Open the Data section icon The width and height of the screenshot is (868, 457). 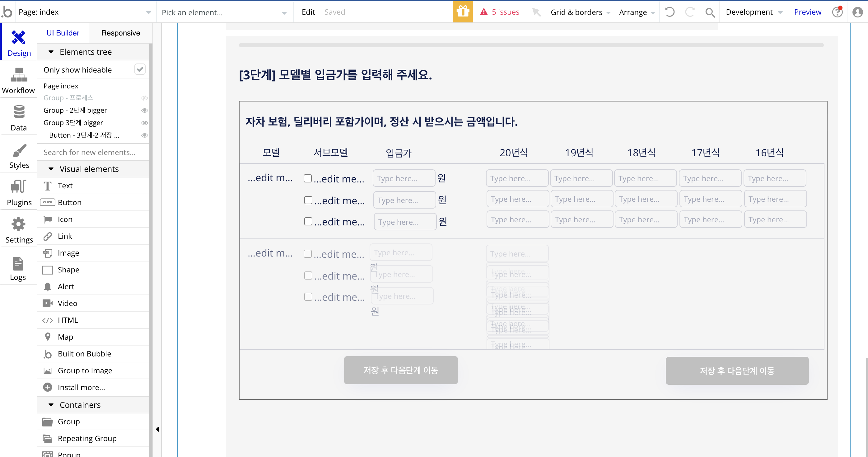click(x=19, y=112)
